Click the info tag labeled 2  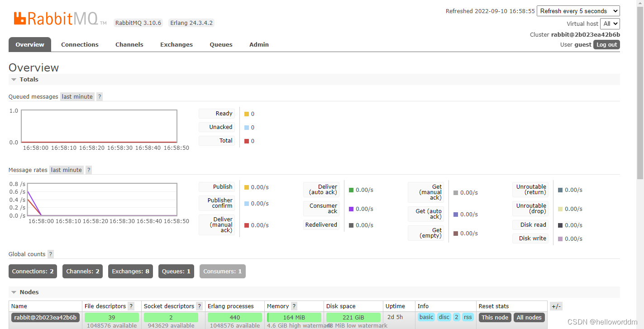pos(457,317)
